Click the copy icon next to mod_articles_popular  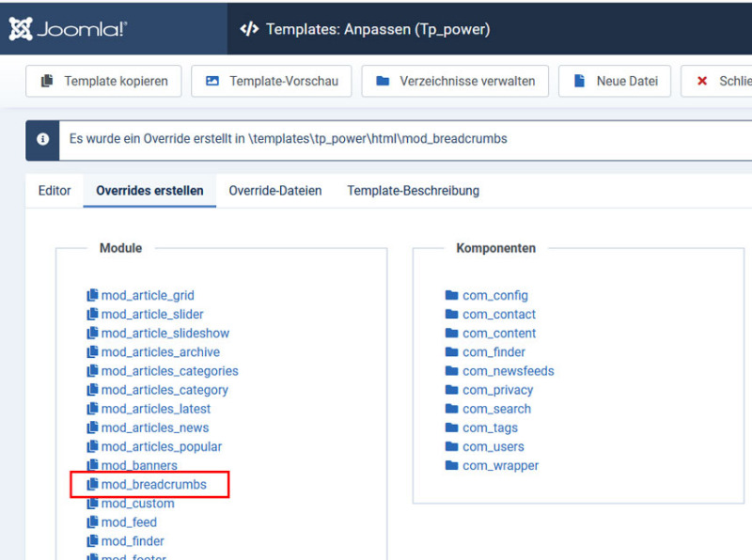(92, 446)
